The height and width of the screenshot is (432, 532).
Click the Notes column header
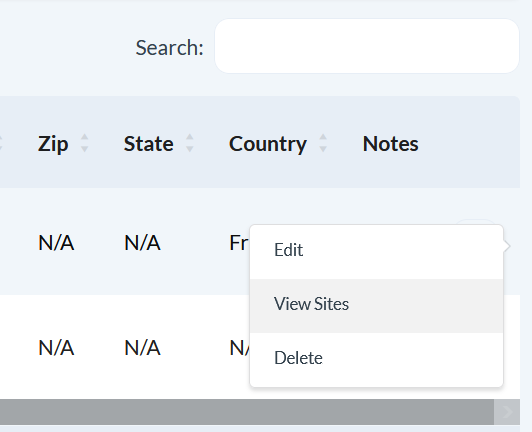click(x=390, y=143)
